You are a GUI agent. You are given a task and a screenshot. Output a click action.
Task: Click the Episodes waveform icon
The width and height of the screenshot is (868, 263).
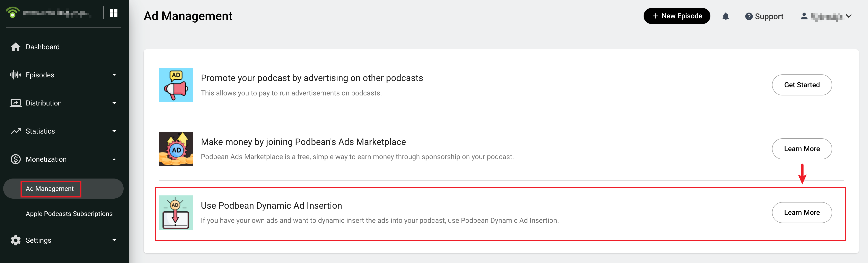point(16,75)
